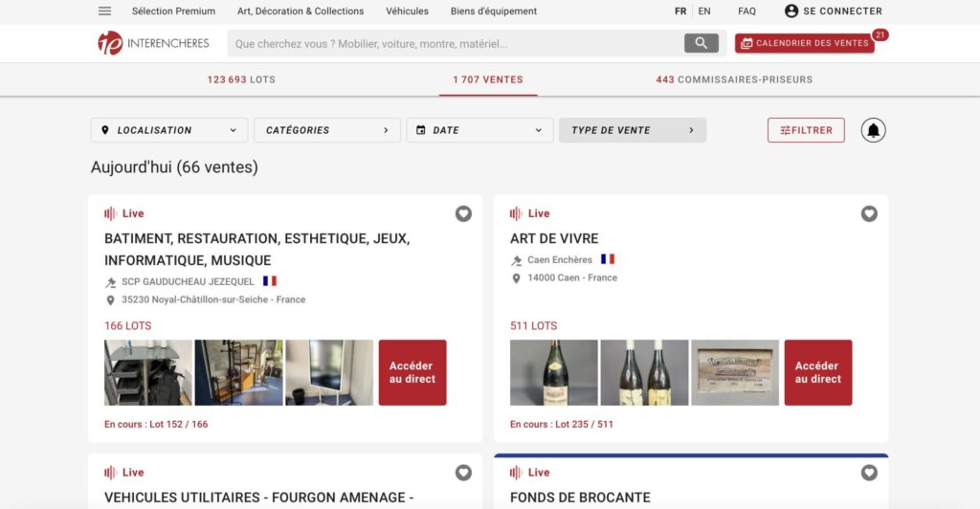Toggle heart on FONDS DE BROCANTE sale
This screenshot has width=980, height=509.
tap(869, 473)
